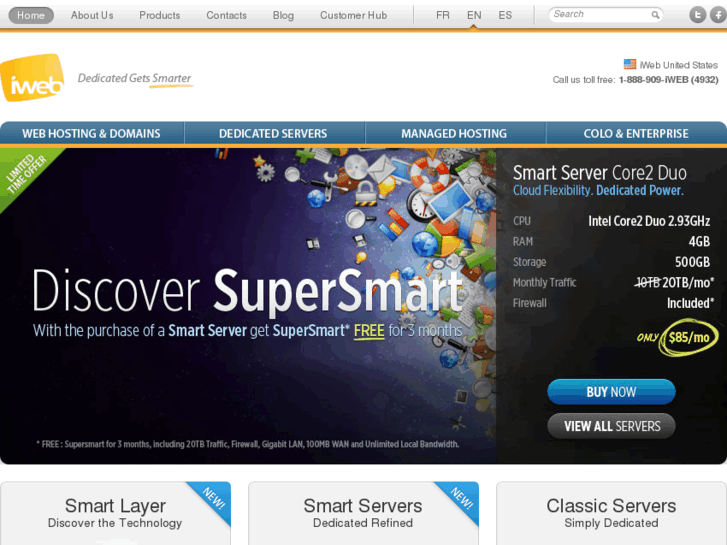Open the Twitter social icon
727x545 pixels.
click(x=697, y=15)
